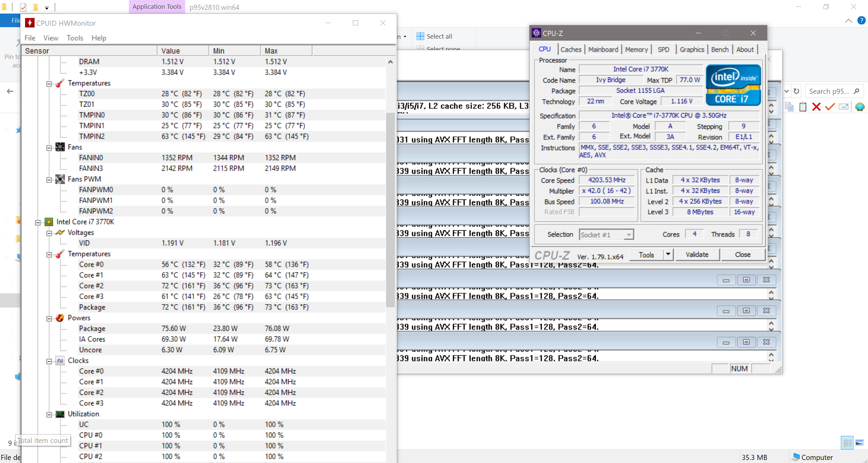The image size is (868, 463).
Task: Click the Paste clipboard icon in Explorer toolbar
Action: point(803,107)
